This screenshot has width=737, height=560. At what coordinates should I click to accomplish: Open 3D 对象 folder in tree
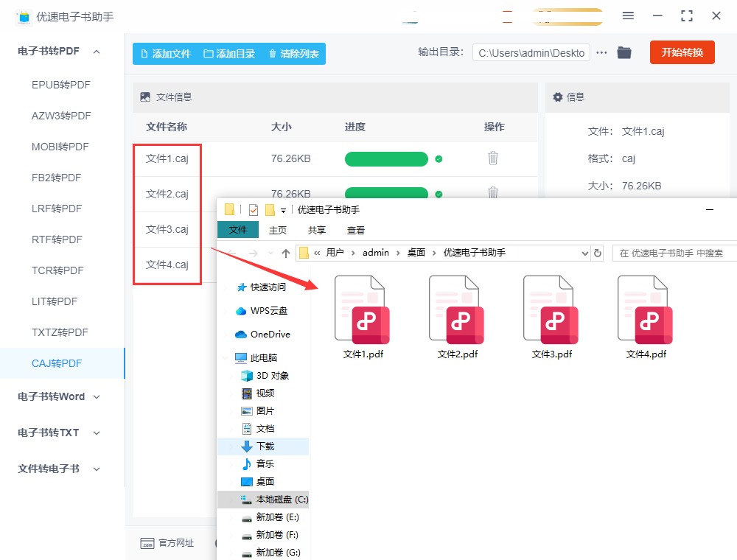click(265, 376)
